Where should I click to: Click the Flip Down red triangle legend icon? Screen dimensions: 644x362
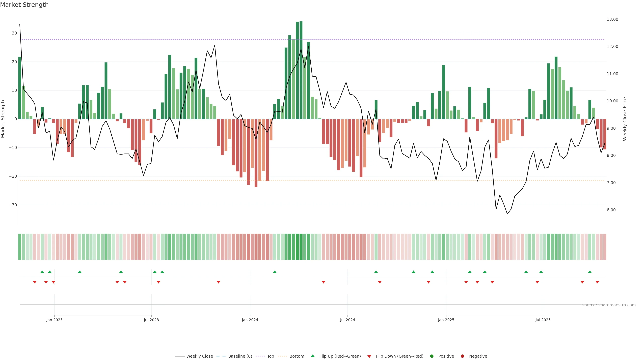(369, 356)
